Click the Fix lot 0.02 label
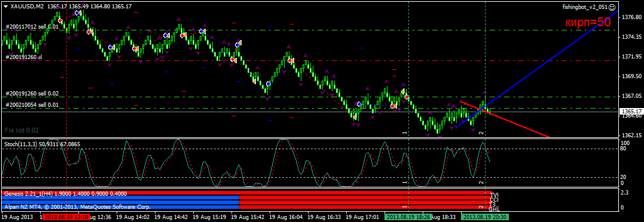 pos(22,130)
